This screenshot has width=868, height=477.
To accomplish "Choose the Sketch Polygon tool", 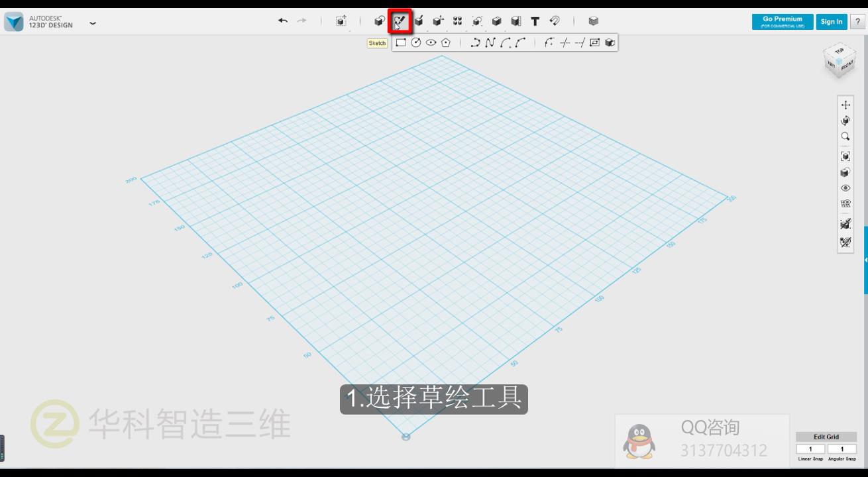I will [x=446, y=43].
